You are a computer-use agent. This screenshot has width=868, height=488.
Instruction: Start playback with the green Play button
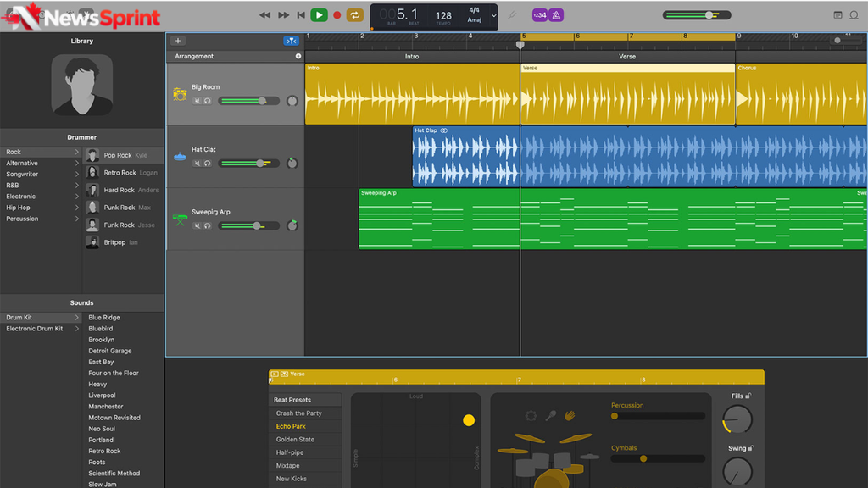click(x=319, y=15)
